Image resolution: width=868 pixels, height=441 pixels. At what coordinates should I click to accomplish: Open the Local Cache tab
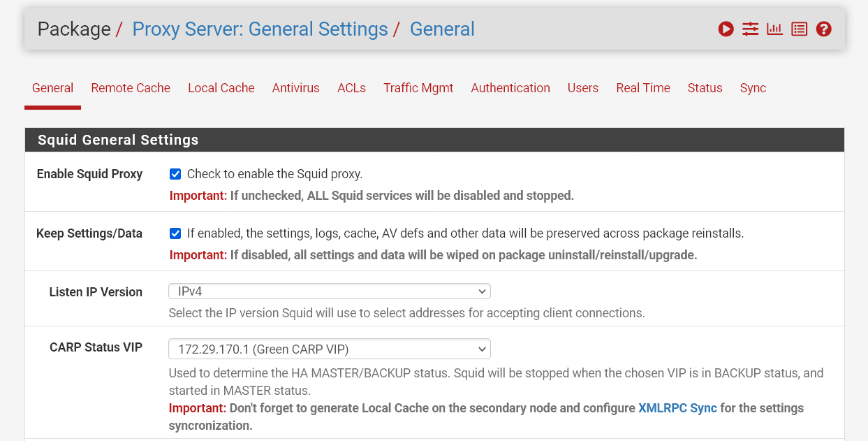point(221,88)
